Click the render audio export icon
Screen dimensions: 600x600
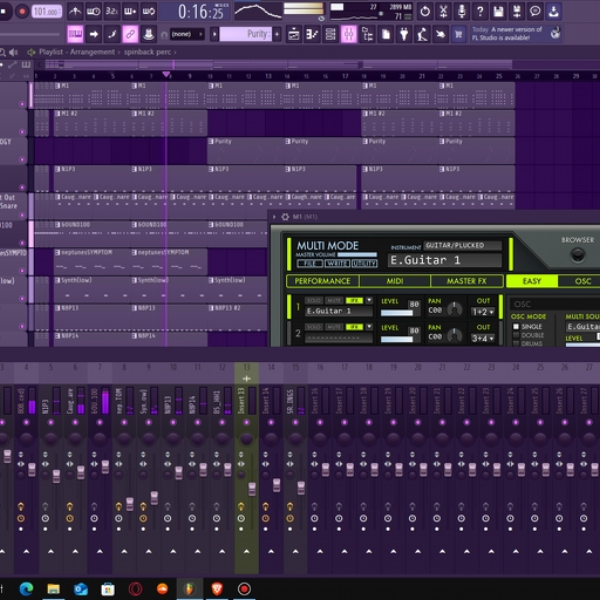tap(517, 11)
